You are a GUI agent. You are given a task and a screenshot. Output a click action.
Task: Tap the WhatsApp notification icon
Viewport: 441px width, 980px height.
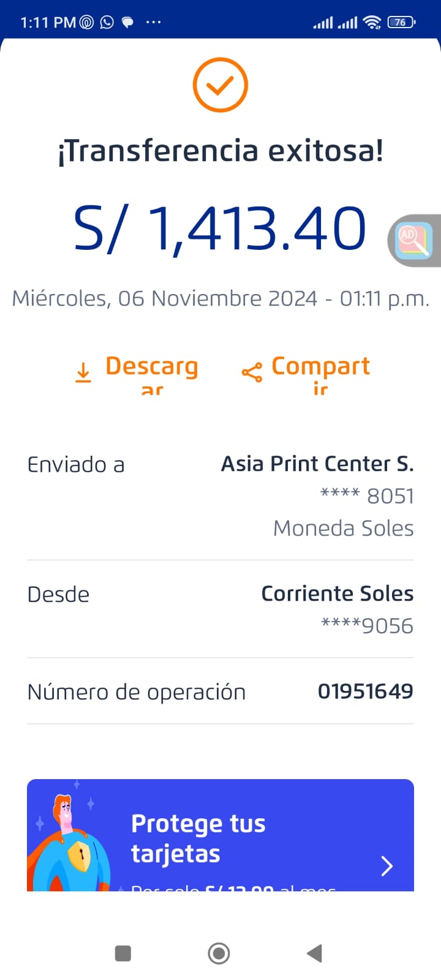(107, 23)
